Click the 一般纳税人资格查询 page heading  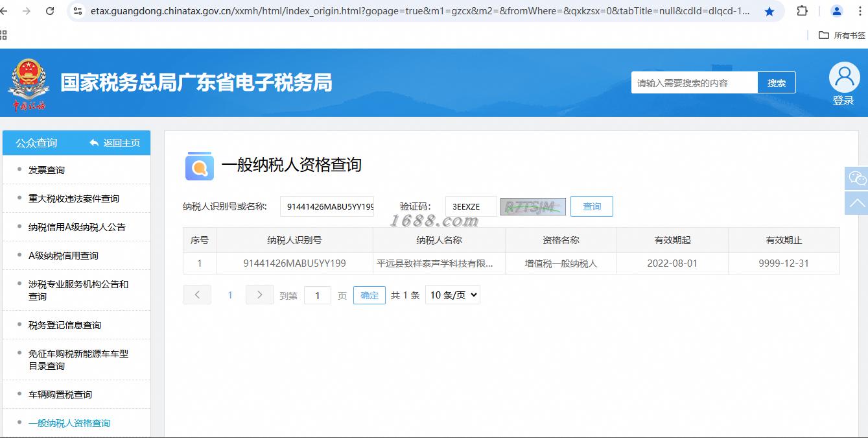(x=291, y=165)
